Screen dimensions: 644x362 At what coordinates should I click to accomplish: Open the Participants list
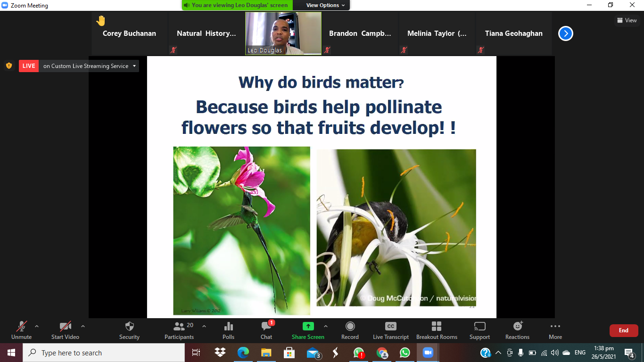pos(179,330)
